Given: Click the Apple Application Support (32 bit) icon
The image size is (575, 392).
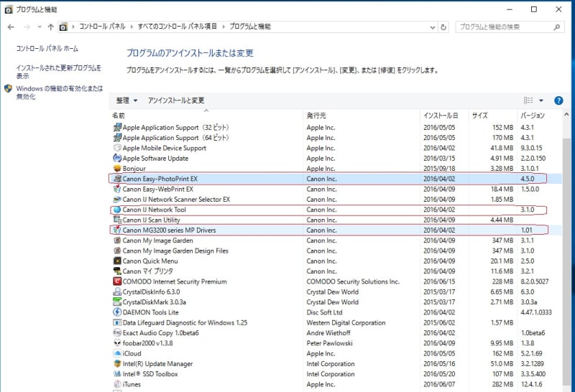Looking at the screenshot, I should pos(117,127).
